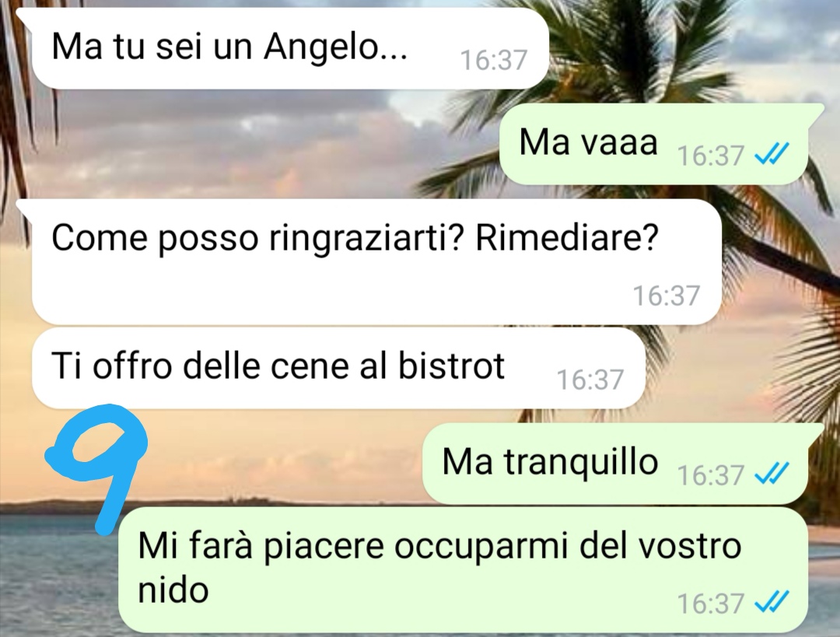Click read receipt ticks on the 'vostro nido' message
Viewport: 840px width, 637px height.
click(x=771, y=602)
